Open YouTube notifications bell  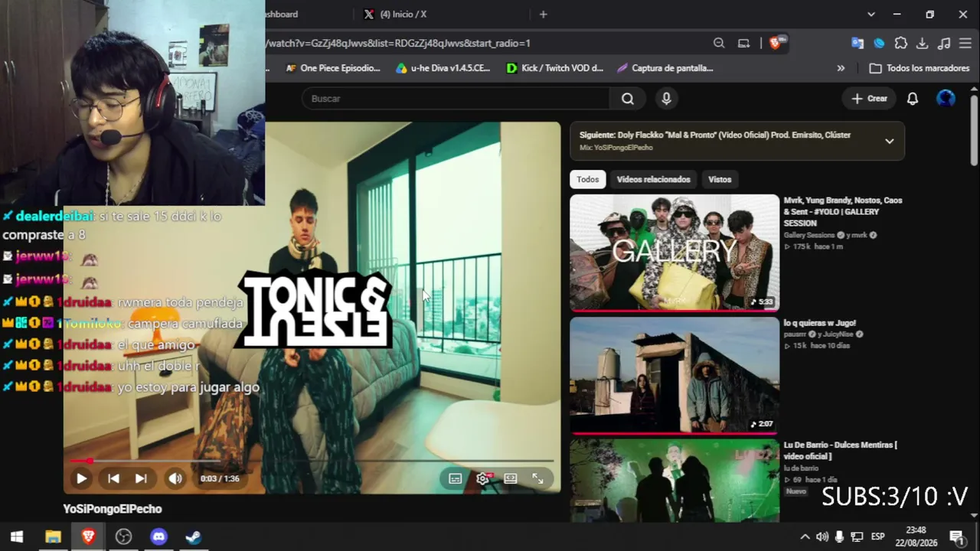pos(913,99)
